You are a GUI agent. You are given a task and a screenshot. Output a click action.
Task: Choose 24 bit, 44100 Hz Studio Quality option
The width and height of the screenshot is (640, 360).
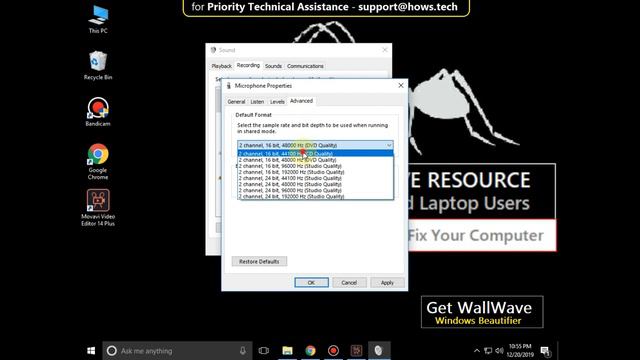316,178
